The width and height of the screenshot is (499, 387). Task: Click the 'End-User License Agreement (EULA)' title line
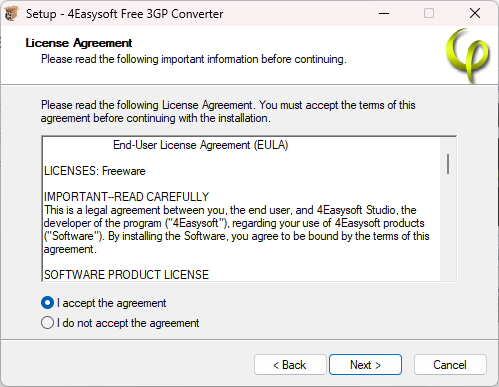click(x=200, y=145)
